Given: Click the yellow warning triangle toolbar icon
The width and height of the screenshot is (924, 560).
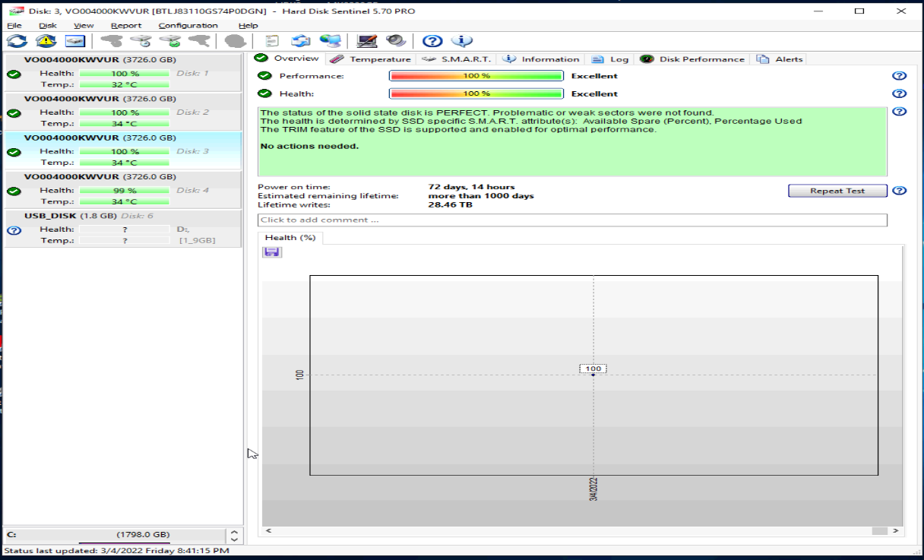Looking at the screenshot, I should pos(46,41).
